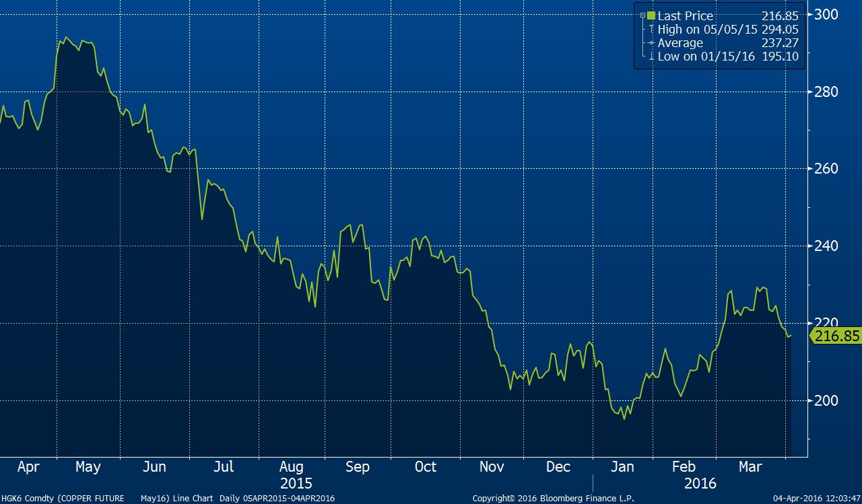Click the Nov month label

pos(492,467)
